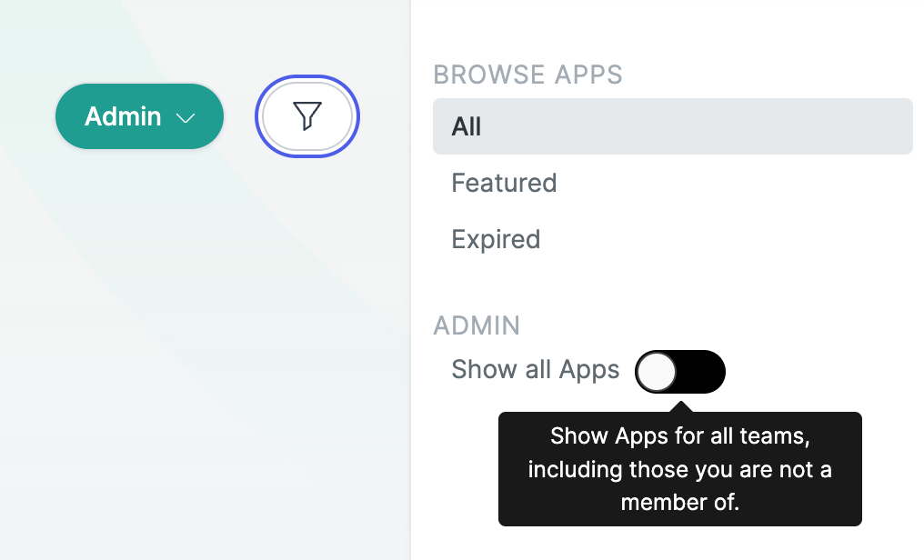Click the tooltip about apps for all teams
This screenshot has height=560, width=924.
[x=680, y=469]
